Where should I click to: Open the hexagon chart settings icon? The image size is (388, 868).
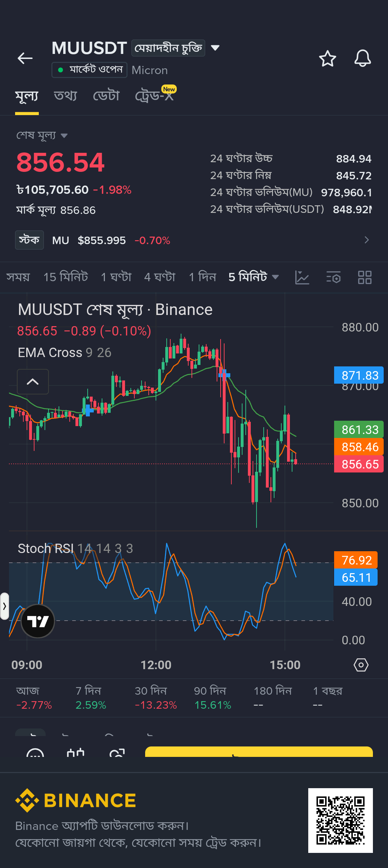tap(361, 665)
